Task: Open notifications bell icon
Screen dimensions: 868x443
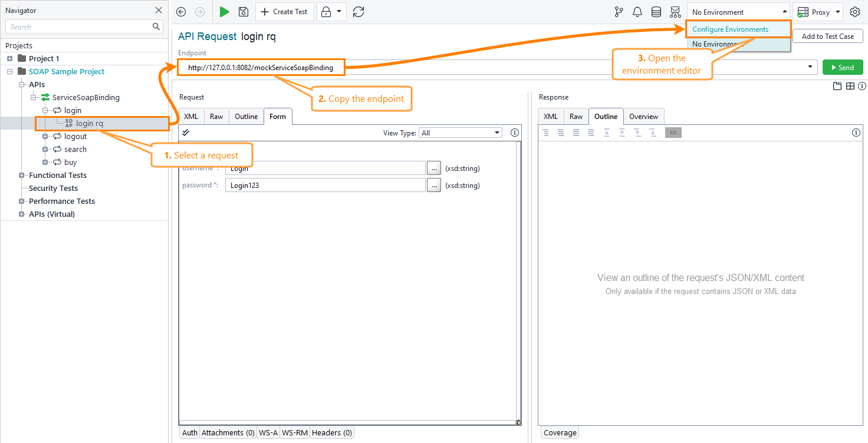Action: click(637, 12)
